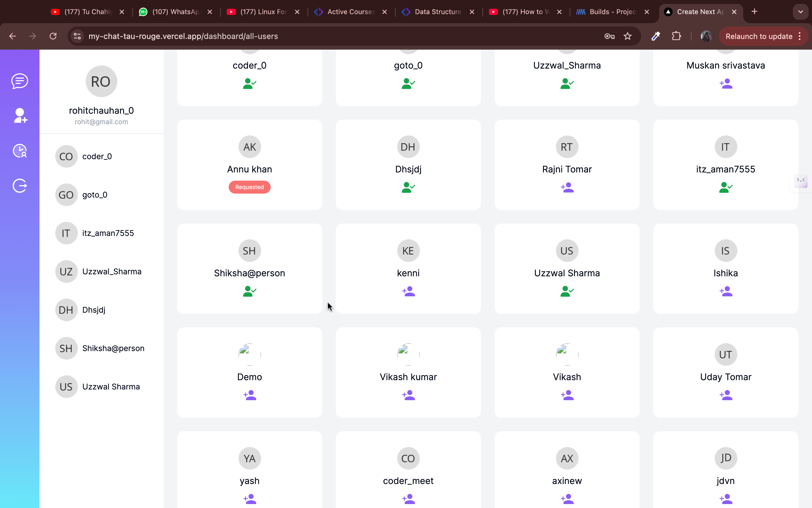
Task: Open pending requests clock icon in sidebar
Action: [20, 151]
